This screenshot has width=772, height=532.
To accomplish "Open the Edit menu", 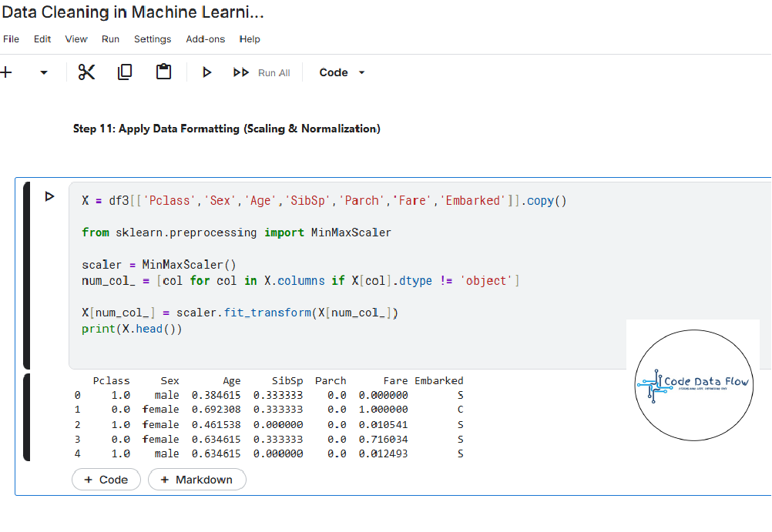I will 42,39.
